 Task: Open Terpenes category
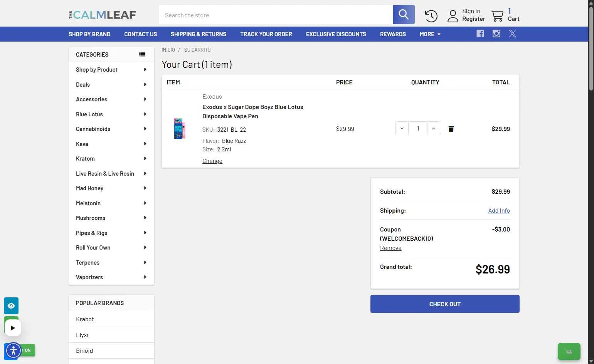[111, 263]
